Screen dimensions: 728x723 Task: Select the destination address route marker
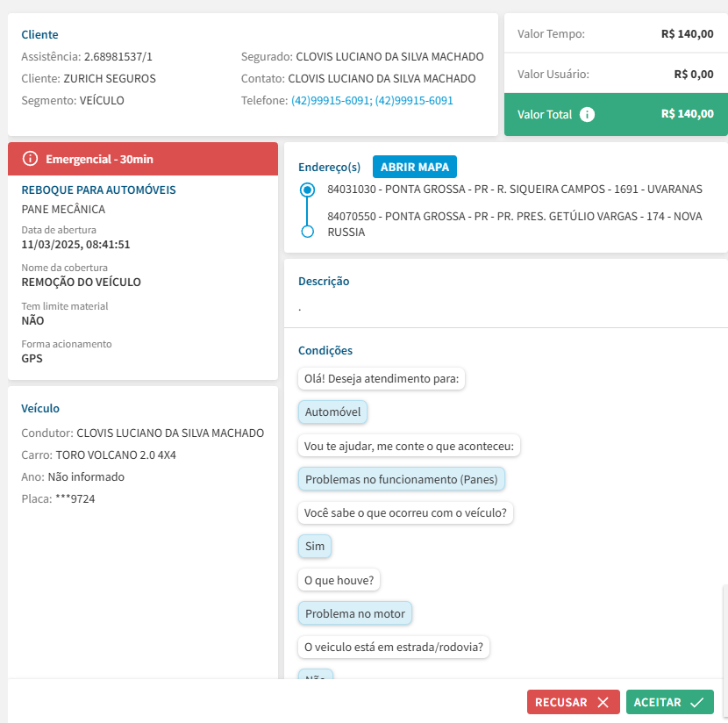tap(307, 232)
